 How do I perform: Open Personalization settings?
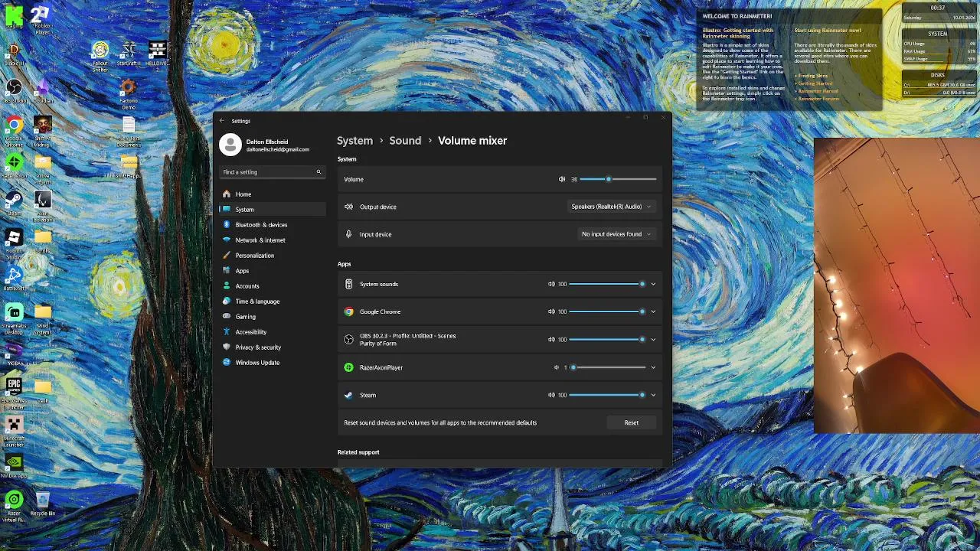pyautogui.click(x=273, y=256)
